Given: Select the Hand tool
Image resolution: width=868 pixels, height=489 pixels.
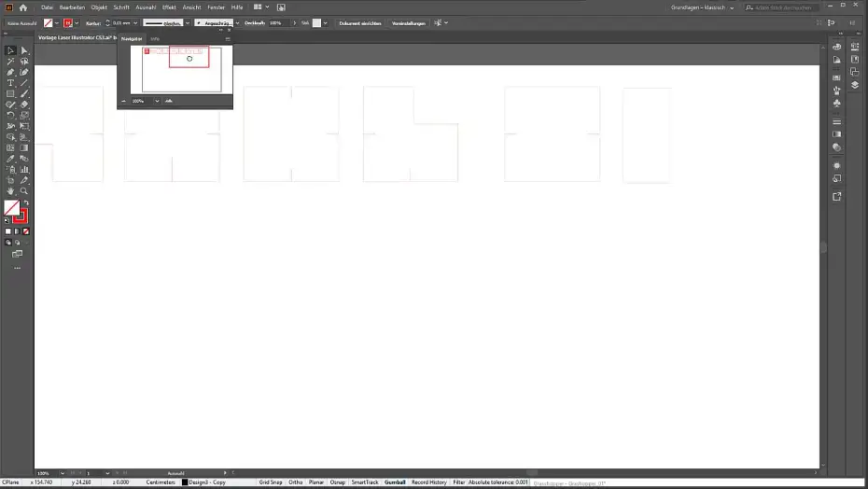Looking at the screenshot, I should tap(10, 190).
